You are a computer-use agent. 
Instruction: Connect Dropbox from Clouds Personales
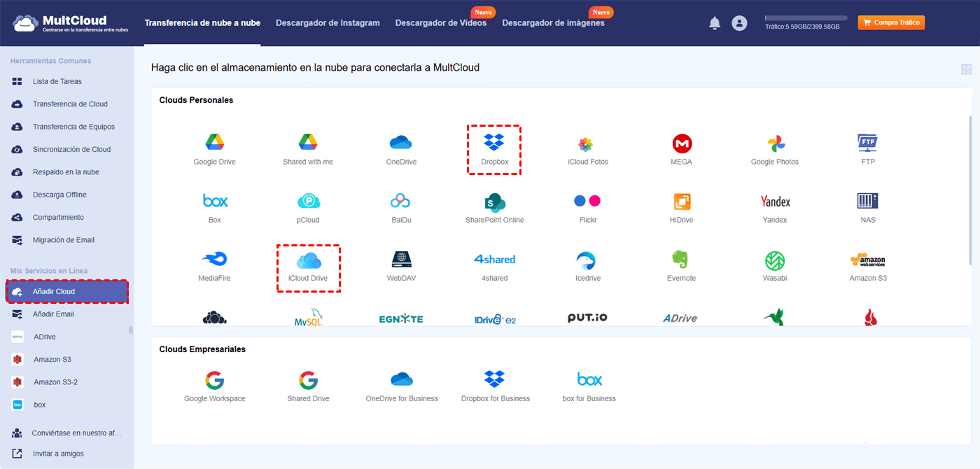point(494,143)
